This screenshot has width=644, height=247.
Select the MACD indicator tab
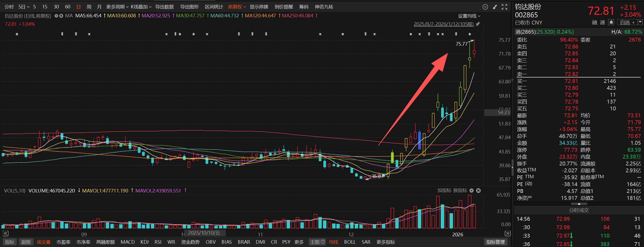[127, 242]
